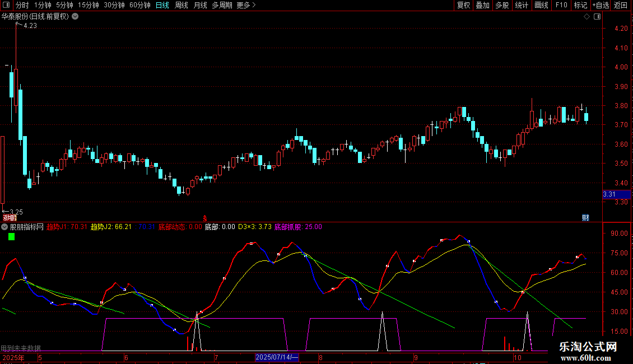Open dropdown beside 华泰股份 title
This screenshot has height=364, width=633.
click(x=75, y=17)
